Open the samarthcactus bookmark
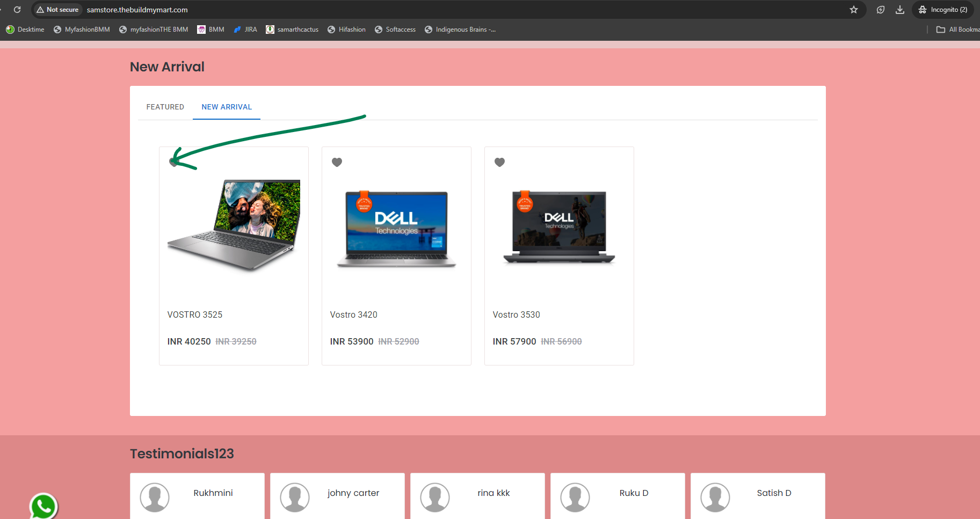Screen dimensions: 980x519 click(292, 30)
